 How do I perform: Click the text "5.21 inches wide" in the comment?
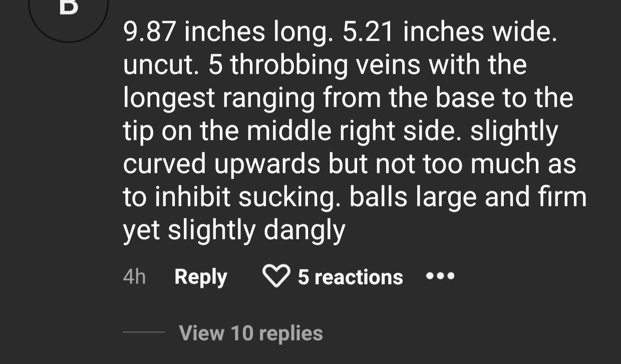click(x=450, y=33)
